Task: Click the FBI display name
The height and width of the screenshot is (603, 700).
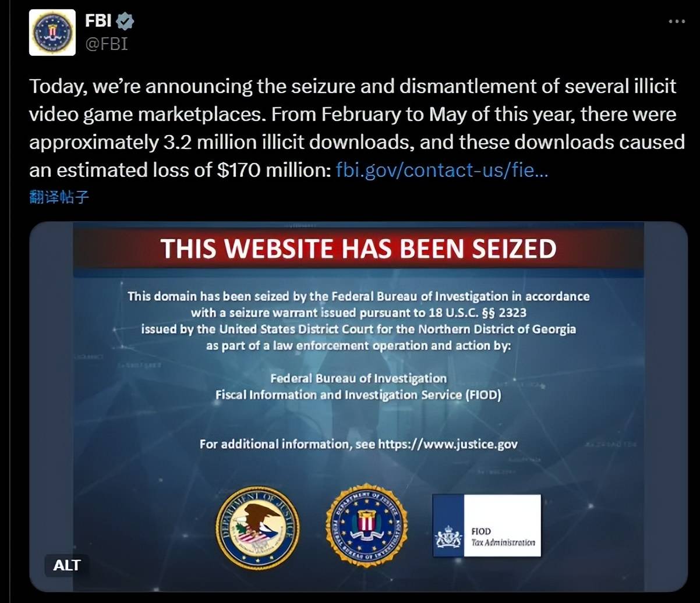Action: pos(99,22)
